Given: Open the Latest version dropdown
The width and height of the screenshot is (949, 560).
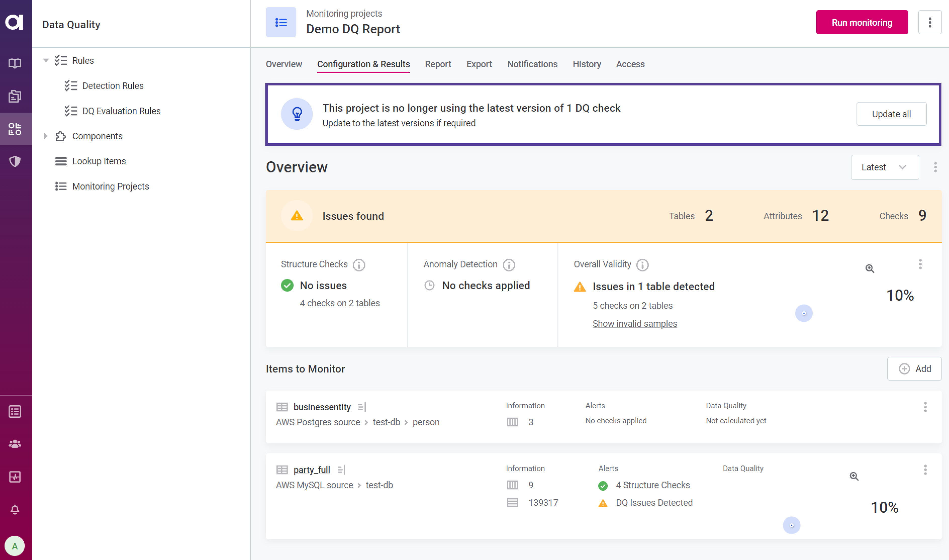Looking at the screenshot, I should (885, 167).
